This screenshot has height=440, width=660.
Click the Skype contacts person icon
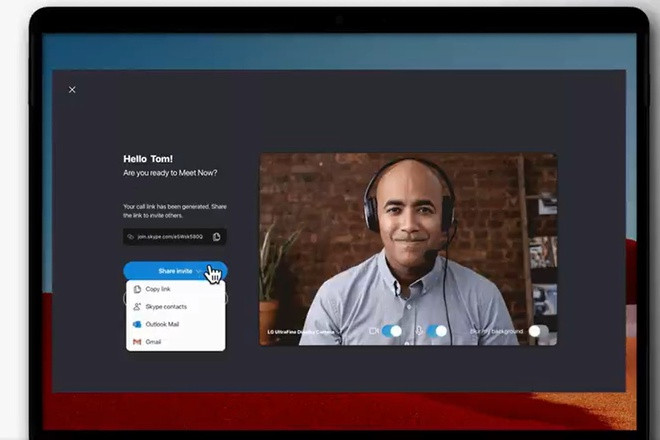tap(137, 307)
